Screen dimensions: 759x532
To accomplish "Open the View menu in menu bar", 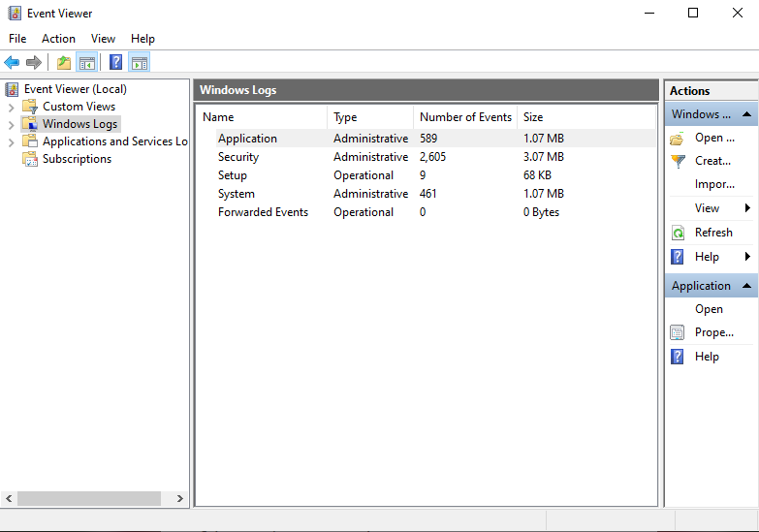I will tap(103, 38).
